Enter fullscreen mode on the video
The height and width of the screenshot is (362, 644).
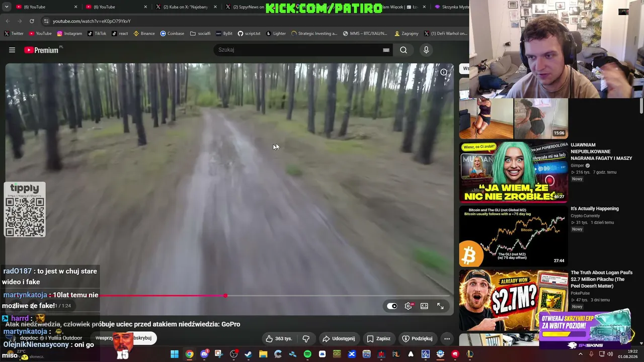tap(440, 306)
